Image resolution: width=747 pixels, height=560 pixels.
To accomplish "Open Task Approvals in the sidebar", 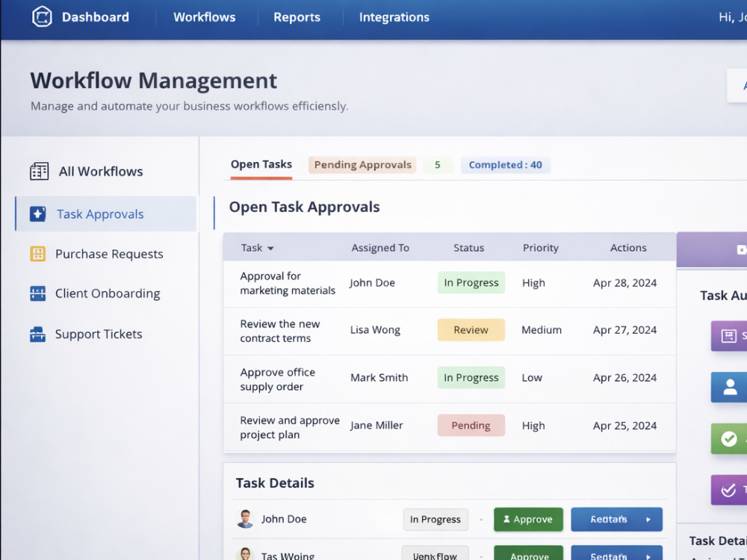I will point(106,214).
